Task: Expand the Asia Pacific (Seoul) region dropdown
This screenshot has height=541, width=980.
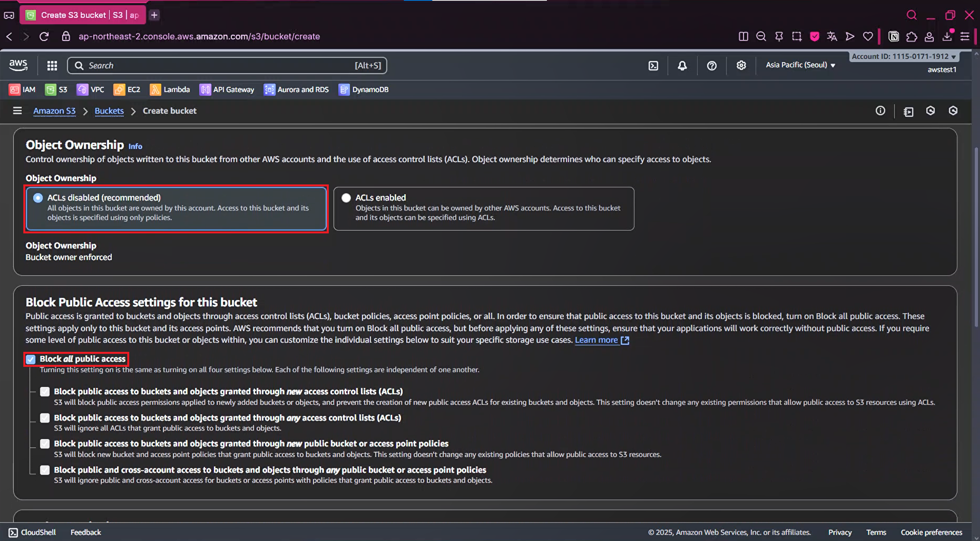Action: [800, 65]
